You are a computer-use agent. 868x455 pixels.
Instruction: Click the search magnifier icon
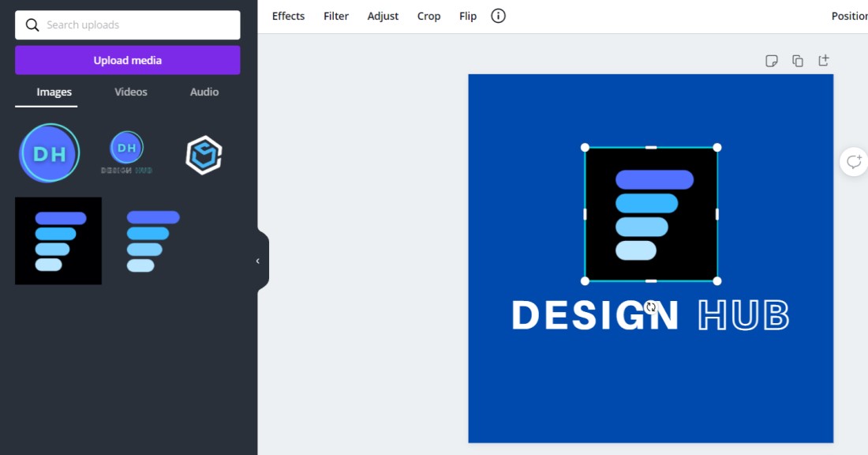point(32,25)
